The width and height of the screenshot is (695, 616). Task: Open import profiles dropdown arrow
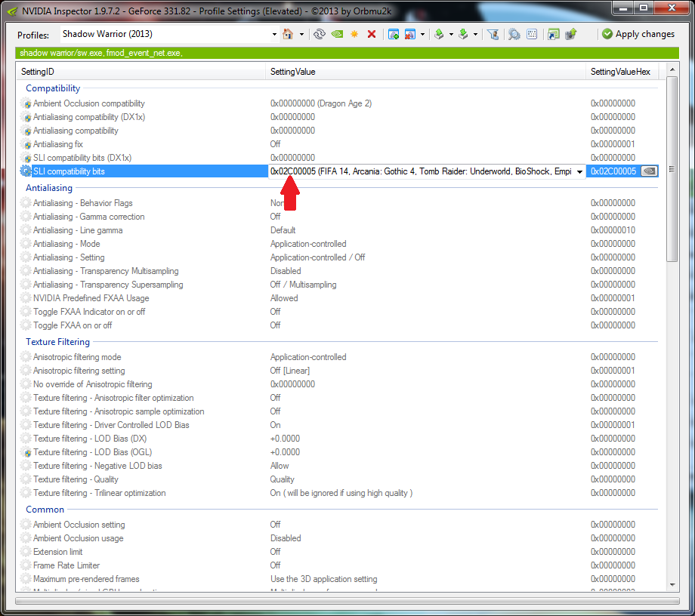[475, 34]
